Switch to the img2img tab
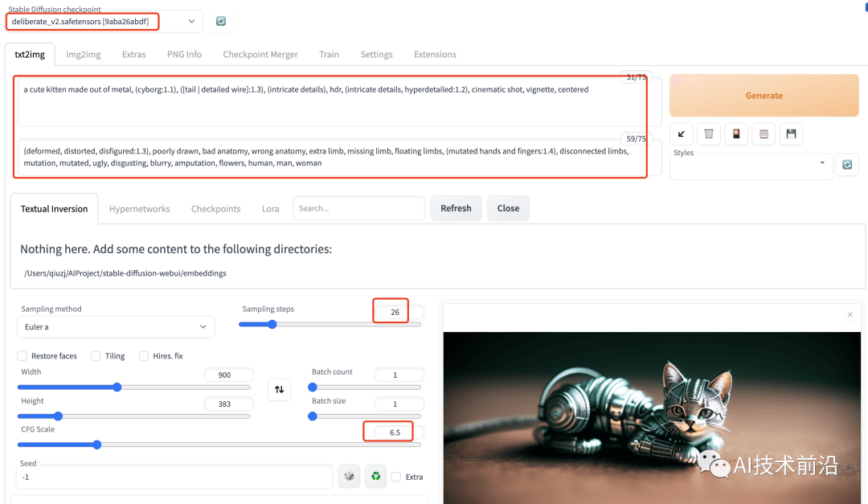 click(x=83, y=55)
